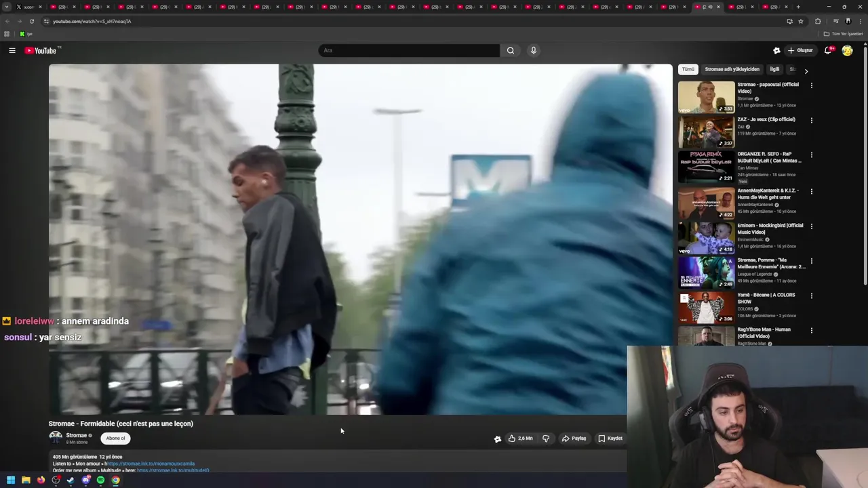Open options for AnnenMayKantereit video

click(811, 191)
